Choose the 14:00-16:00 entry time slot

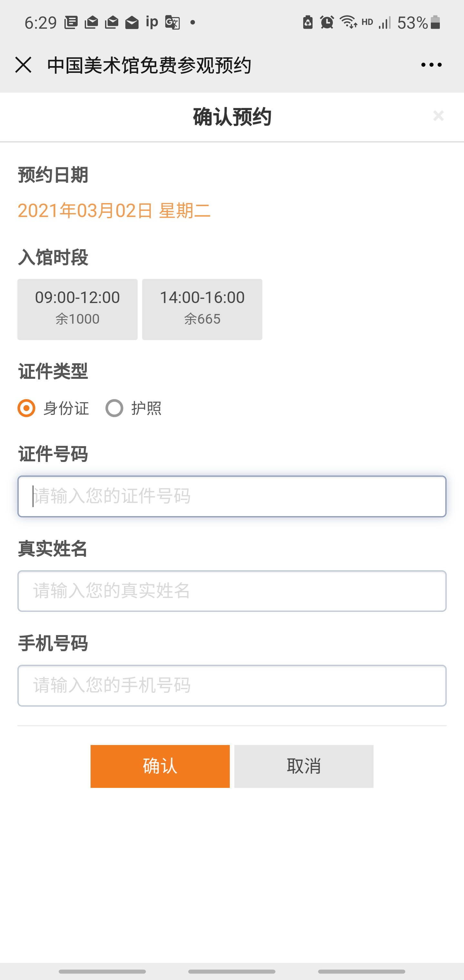tap(202, 309)
